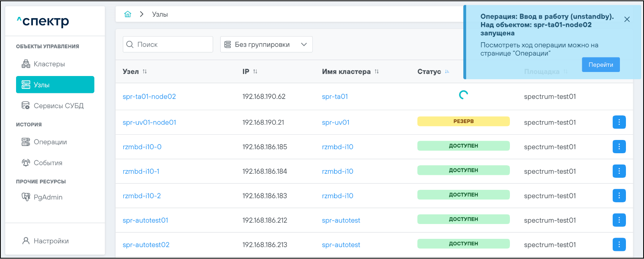Close the operation notification popup
Image resolution: width=644 pixels, height=259 pixels.
(x=627, y=19)
